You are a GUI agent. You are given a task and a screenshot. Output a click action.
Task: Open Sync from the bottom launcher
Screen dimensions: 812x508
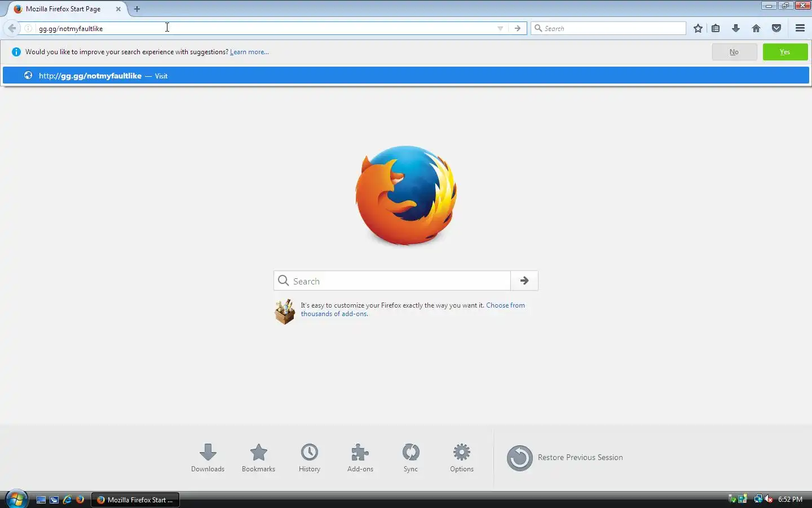coord(411,457)
